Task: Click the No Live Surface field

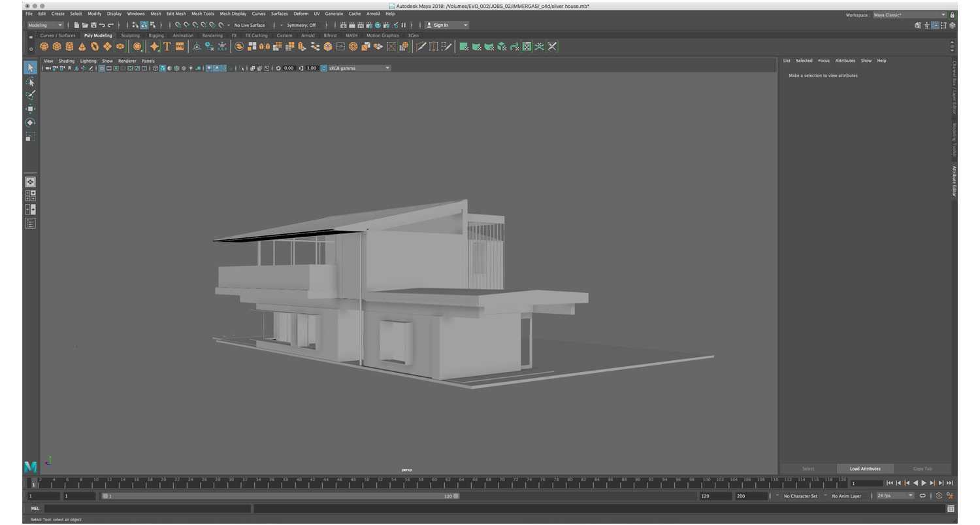Action: coord(250,25)
